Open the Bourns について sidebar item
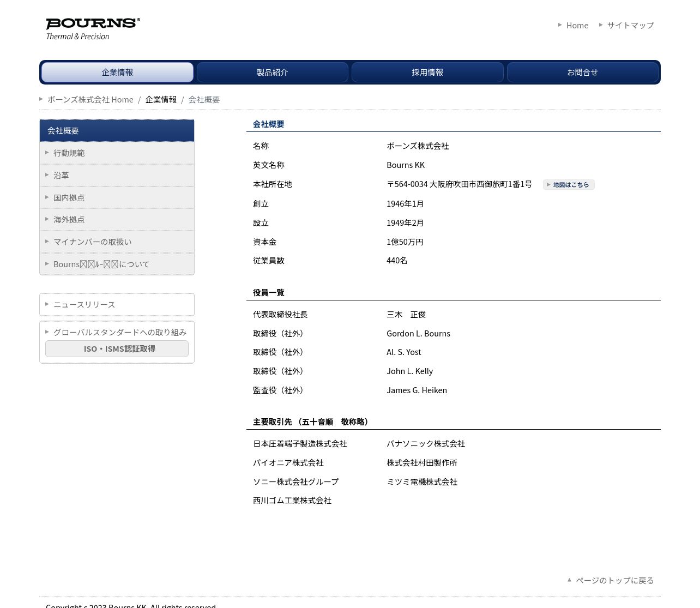The width and height of the screenshot is (700, 608). coord(117,264)
